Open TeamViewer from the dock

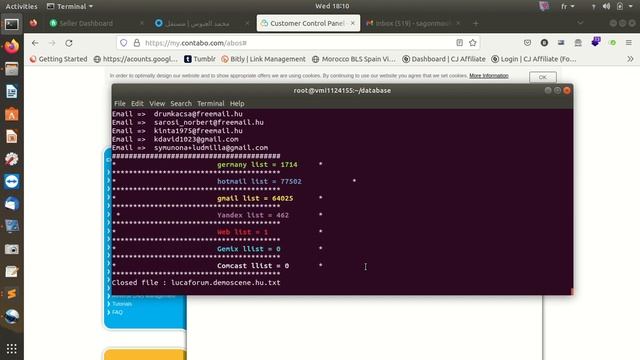pyautogui.click(x=11, y=181)
